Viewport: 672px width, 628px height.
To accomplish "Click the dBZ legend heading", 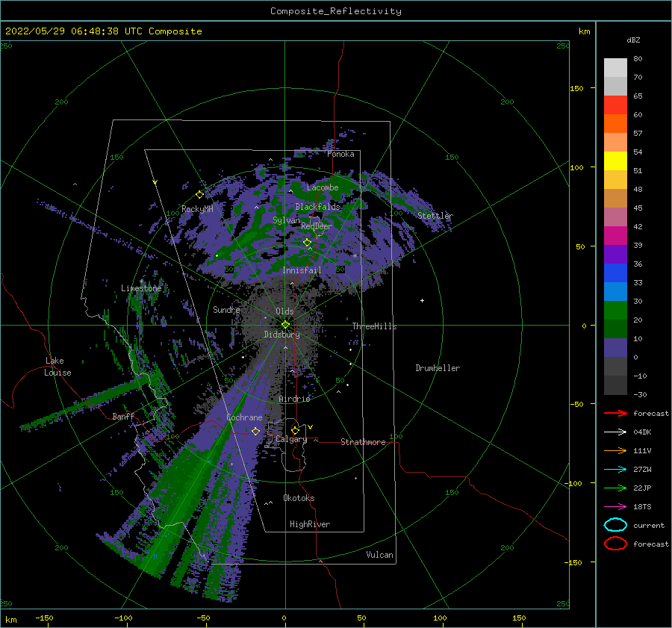I will (x=633, y=40).
